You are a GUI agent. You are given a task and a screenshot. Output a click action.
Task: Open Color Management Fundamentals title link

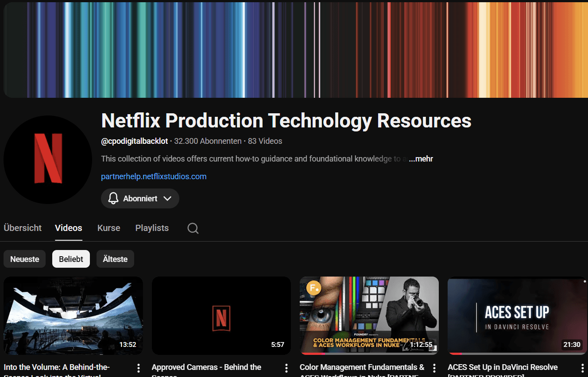coord(362,370)
